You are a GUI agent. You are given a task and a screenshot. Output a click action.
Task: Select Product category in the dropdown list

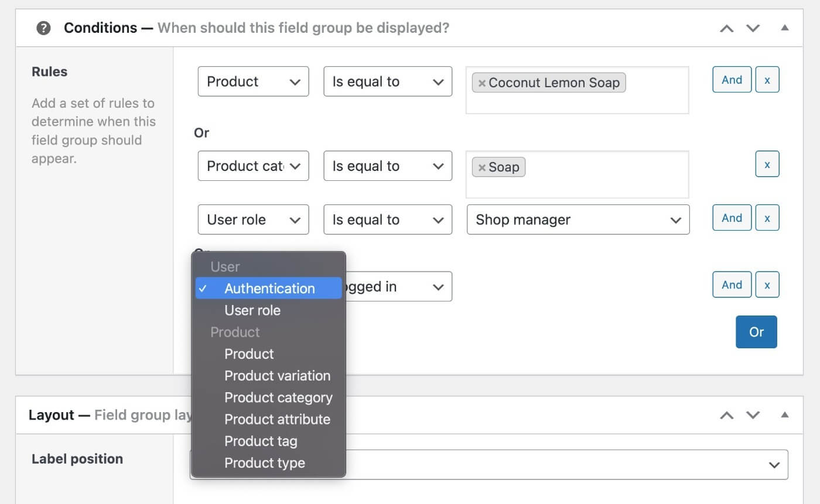click(x=268, y=397)
